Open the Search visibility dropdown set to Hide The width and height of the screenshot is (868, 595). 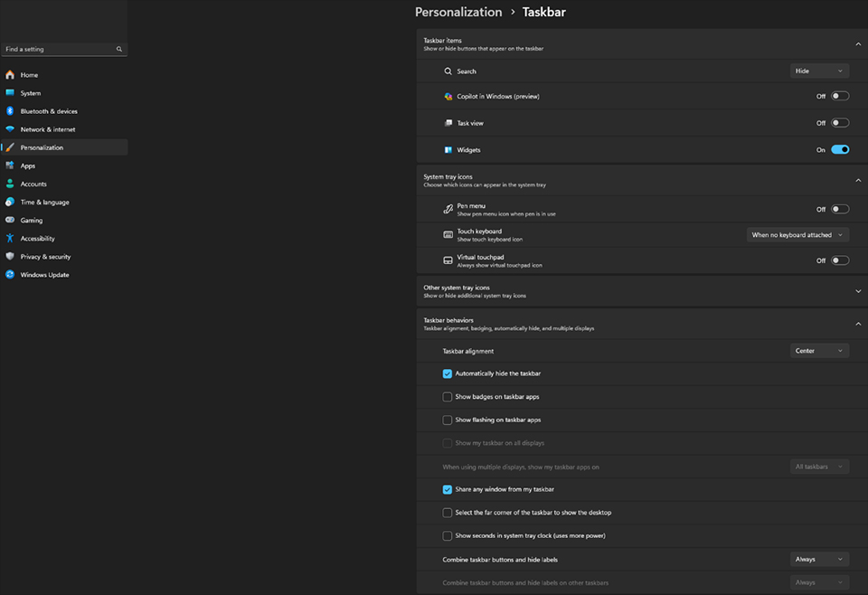click(818, 70)
